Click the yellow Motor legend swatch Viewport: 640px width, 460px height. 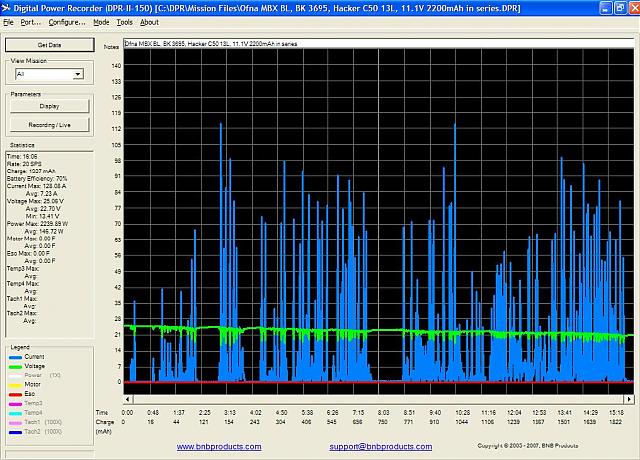14,384
